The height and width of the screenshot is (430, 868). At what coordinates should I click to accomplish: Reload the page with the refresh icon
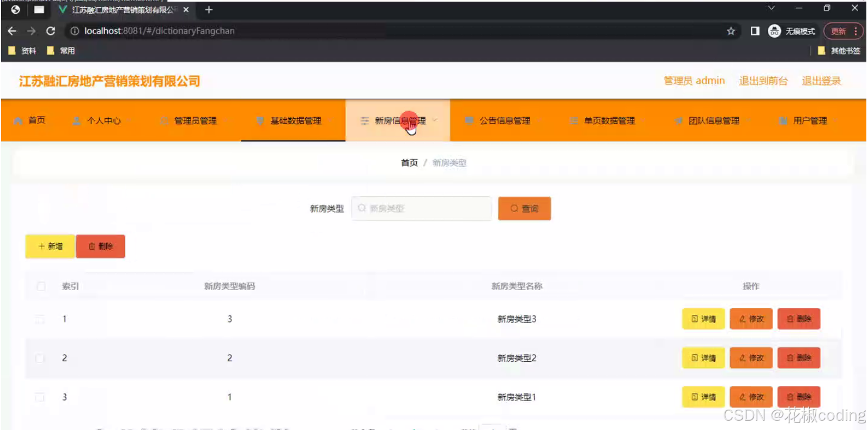click(51, 31)
